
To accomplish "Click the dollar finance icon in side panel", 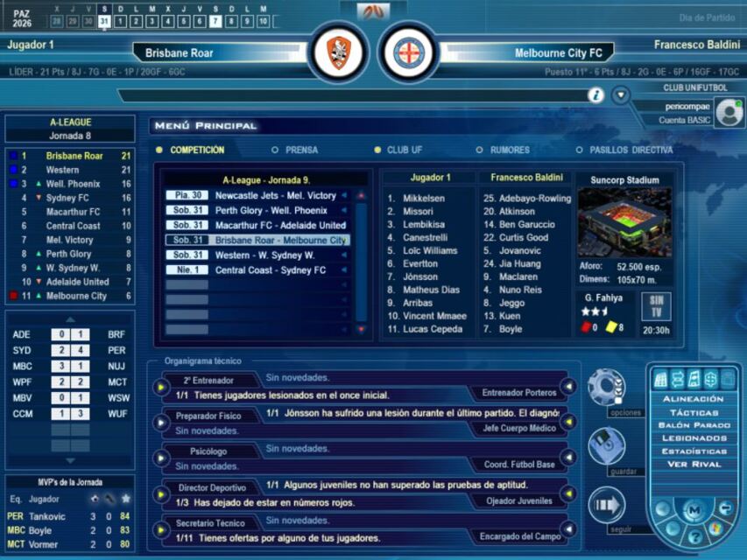I will click(710, 379).
